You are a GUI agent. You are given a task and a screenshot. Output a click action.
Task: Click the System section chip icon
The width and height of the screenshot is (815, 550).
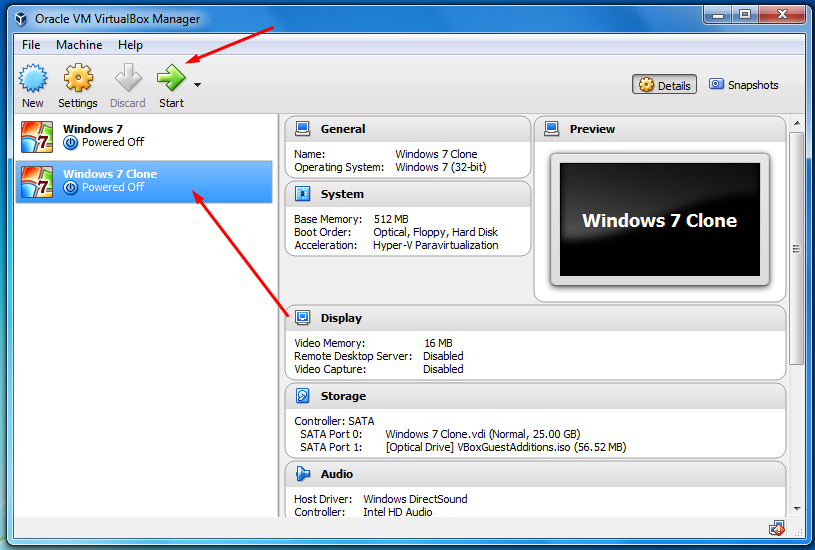(303, 194)
